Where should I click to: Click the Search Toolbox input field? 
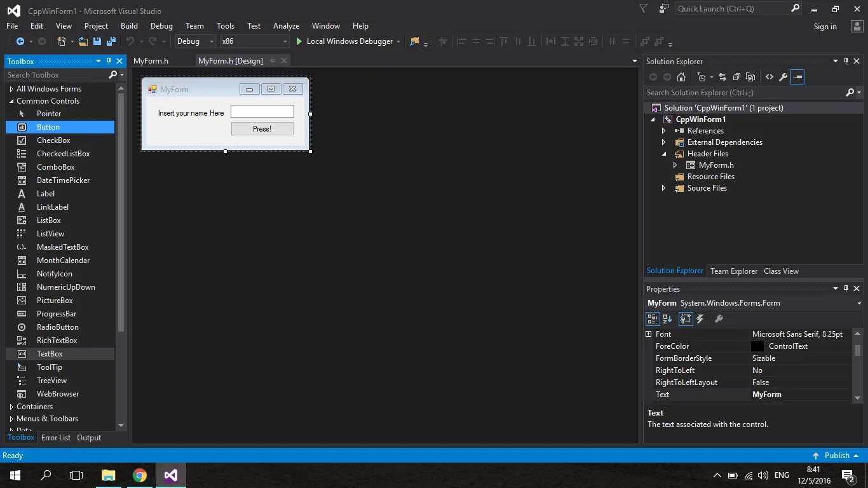(56, 75)
